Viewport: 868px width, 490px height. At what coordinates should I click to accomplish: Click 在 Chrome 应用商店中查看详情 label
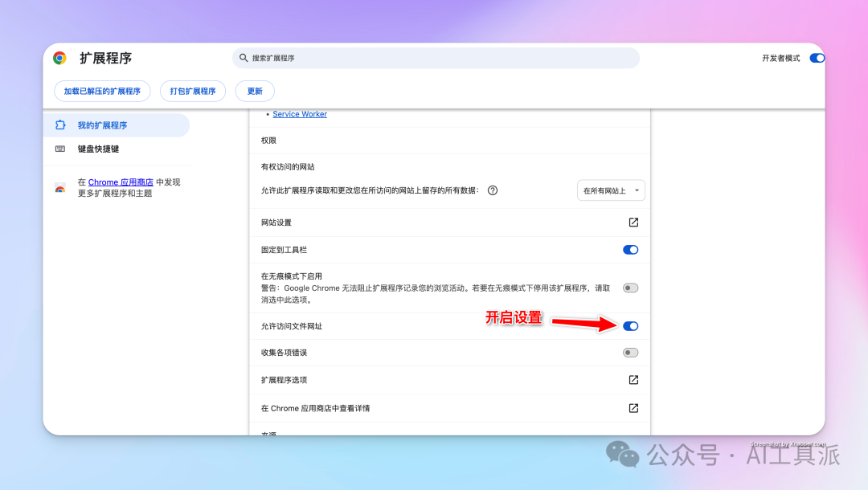316,408
